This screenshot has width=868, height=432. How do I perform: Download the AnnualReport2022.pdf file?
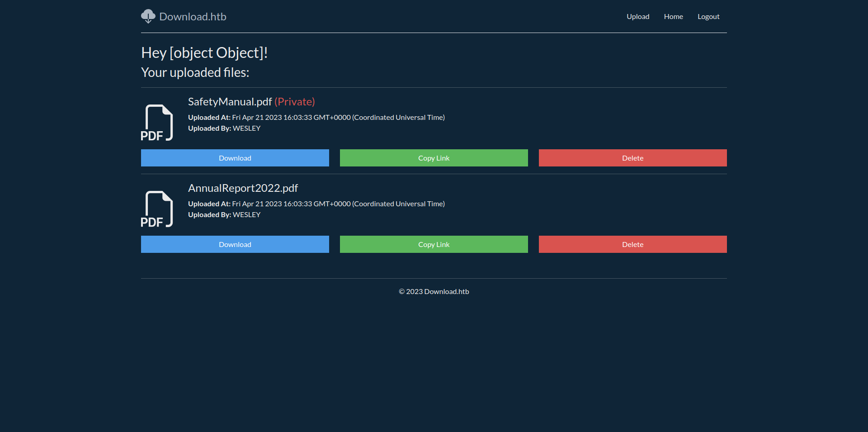pos(235,244)
